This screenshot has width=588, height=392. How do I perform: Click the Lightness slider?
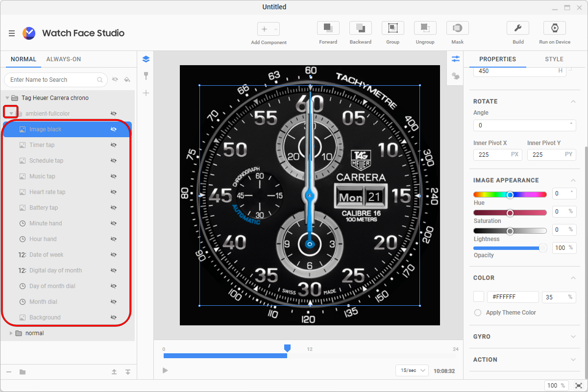[x=510, y=231]
